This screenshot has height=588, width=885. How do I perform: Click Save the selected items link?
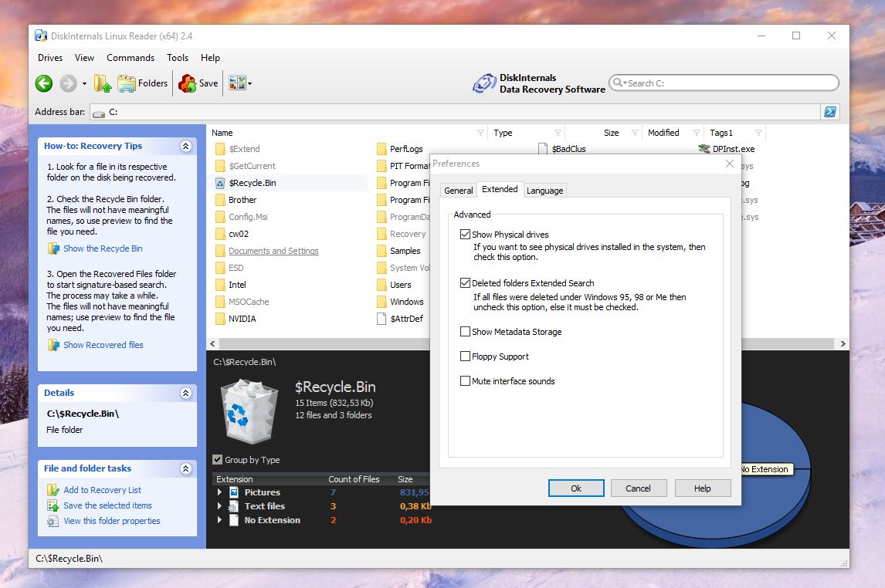point(107,505)
